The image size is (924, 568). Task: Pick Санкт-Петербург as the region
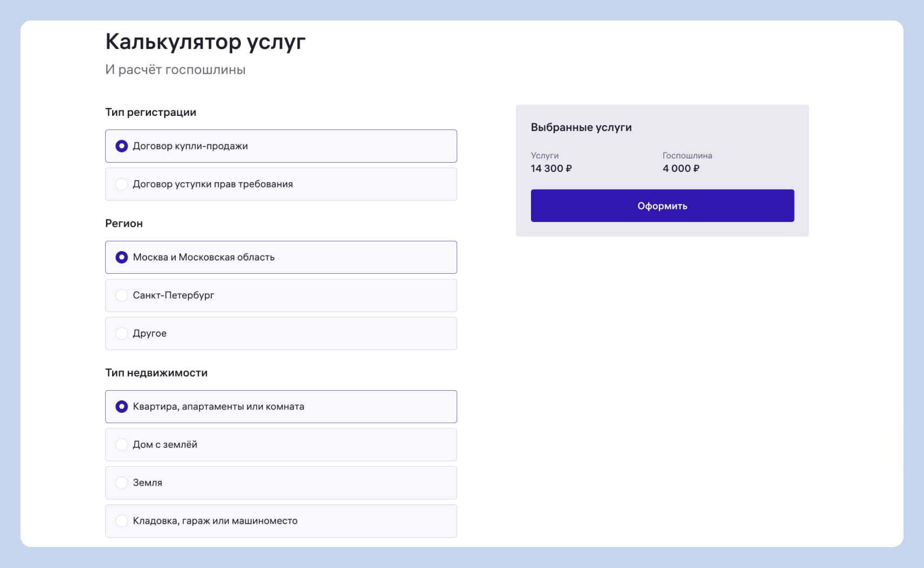[x=122, y=295]
